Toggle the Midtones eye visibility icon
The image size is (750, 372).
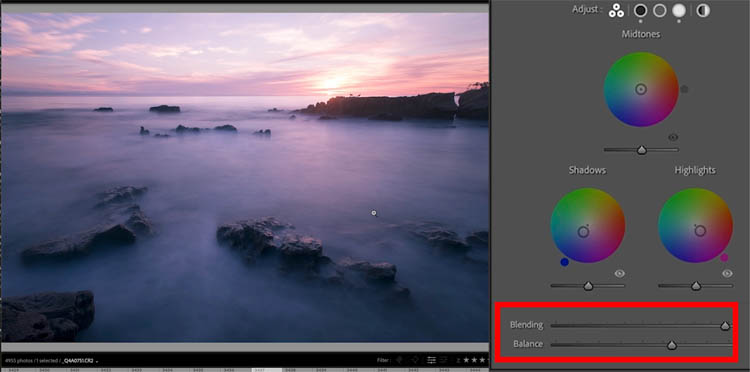click(x=673, y=138)
